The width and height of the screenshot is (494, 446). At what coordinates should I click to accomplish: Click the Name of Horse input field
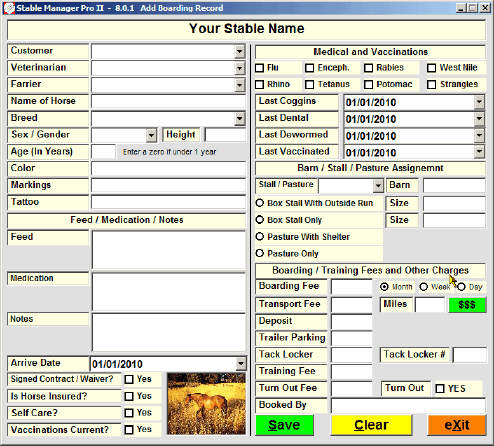(x=169, y=101)
